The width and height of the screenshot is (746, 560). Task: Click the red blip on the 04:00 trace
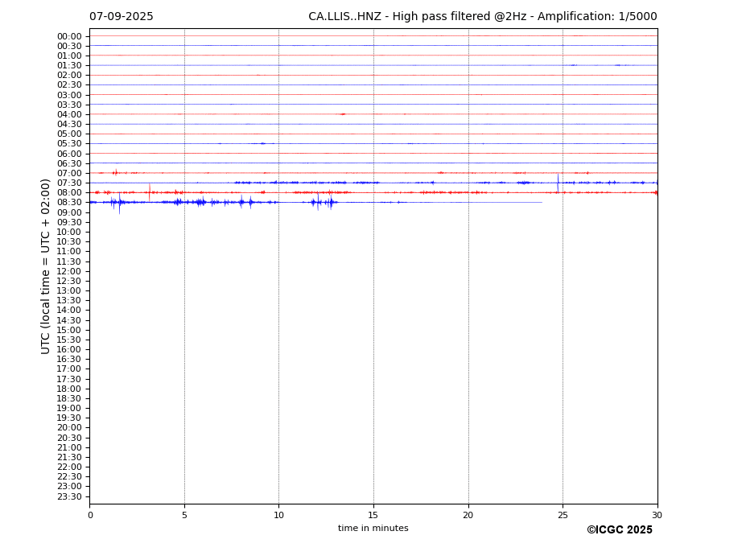tap(343, 114)
